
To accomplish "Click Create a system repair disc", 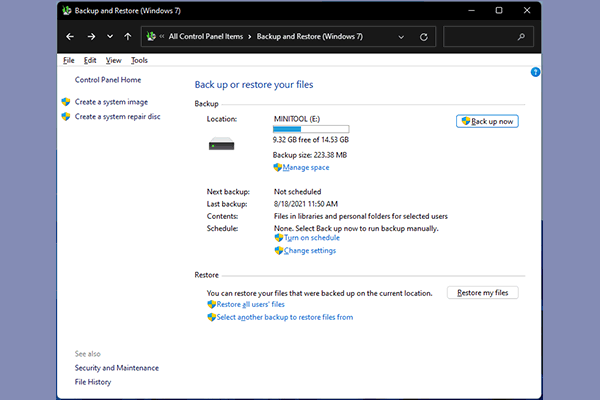I will (x=117, y=116).
